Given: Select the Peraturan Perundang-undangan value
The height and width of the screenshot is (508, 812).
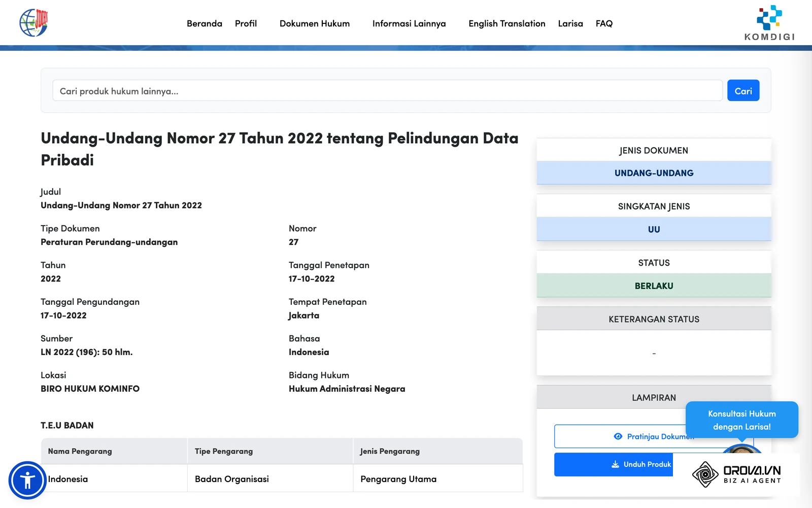Looking at the screenshot, I should tap(109, 242).
